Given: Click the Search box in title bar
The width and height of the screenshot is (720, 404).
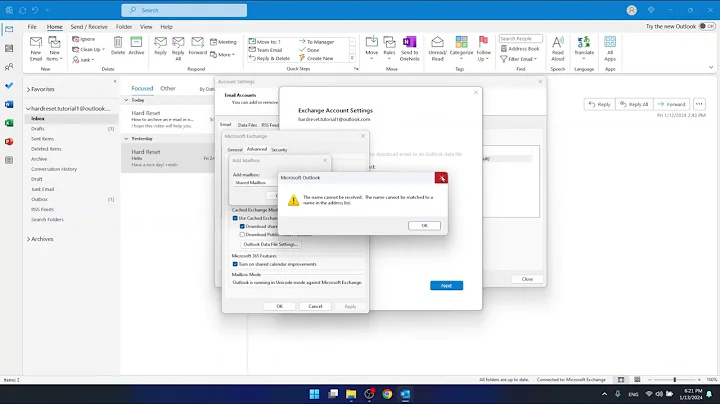Looking at the screenshot, I should [x=184, y=10].
